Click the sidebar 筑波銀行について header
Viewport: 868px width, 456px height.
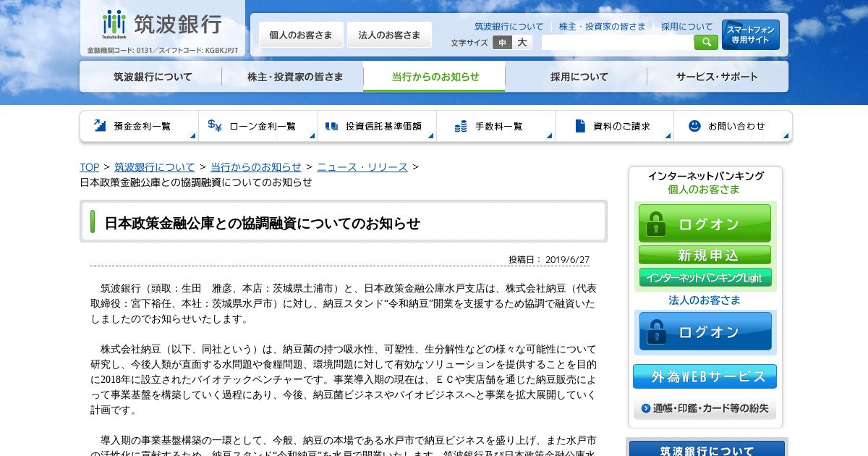(707, 449)
